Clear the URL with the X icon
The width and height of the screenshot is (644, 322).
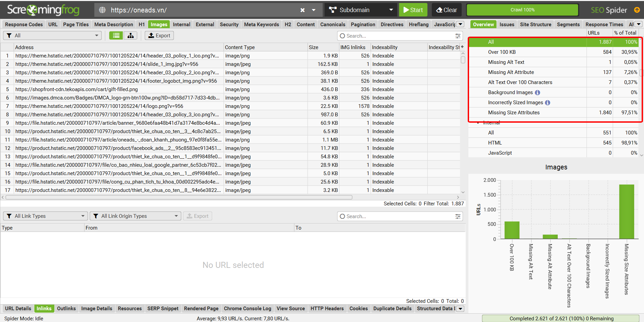(x=303, y=10)
